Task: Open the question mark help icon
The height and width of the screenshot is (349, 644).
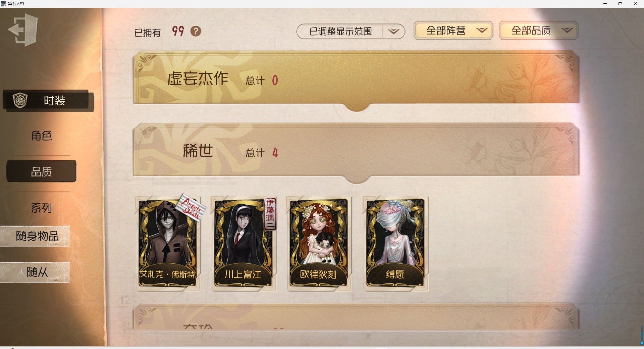Action: coord(196,31)
